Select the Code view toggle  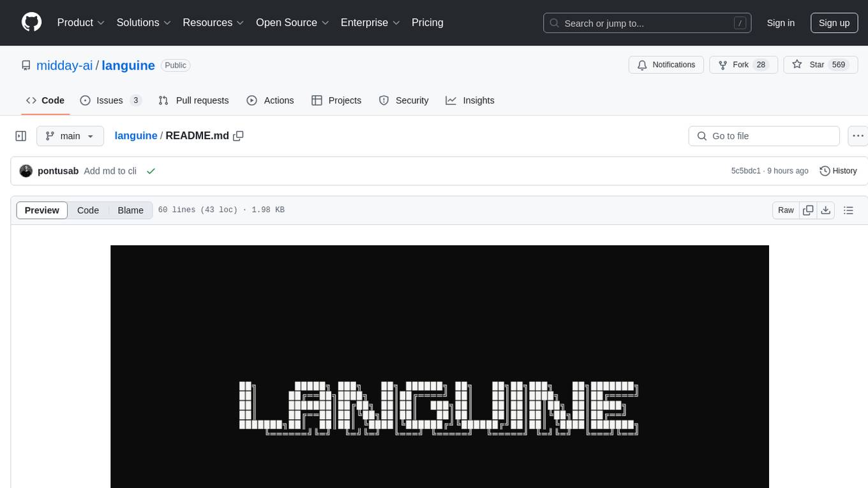click(88, 210)
